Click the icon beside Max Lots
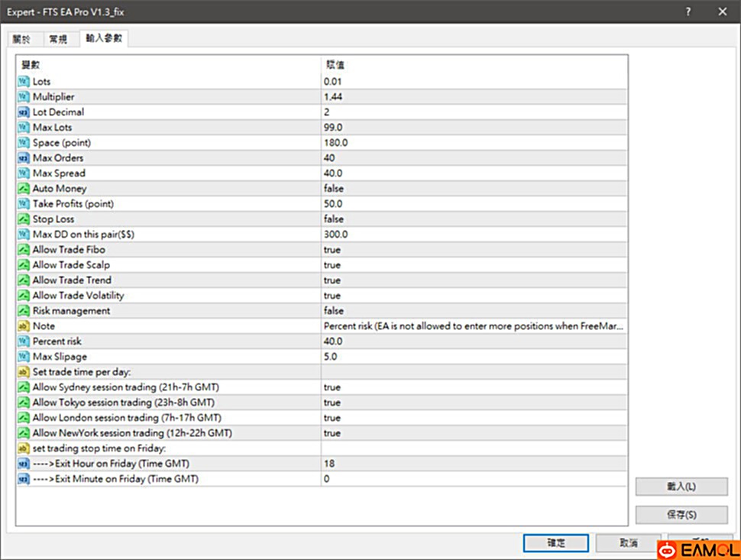 click(24, 127)
